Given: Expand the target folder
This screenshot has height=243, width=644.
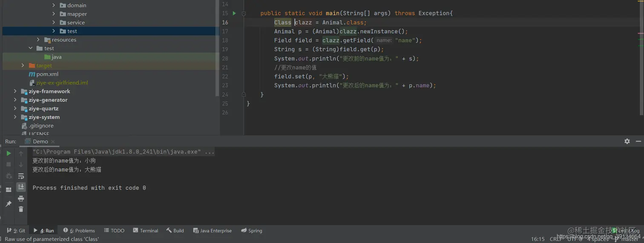Looking at the screenshot, I should [23, 65].
